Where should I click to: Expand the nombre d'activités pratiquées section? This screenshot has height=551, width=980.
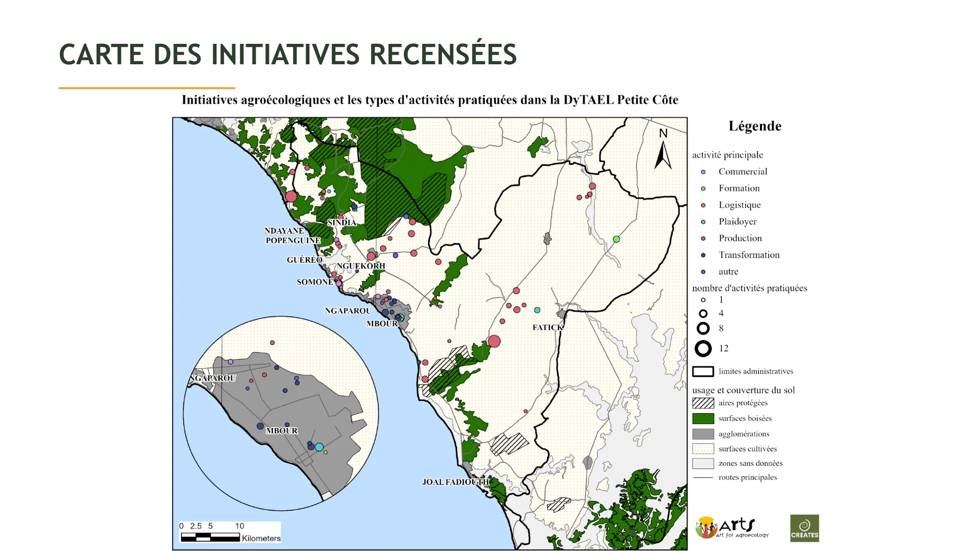click(750, 288)
